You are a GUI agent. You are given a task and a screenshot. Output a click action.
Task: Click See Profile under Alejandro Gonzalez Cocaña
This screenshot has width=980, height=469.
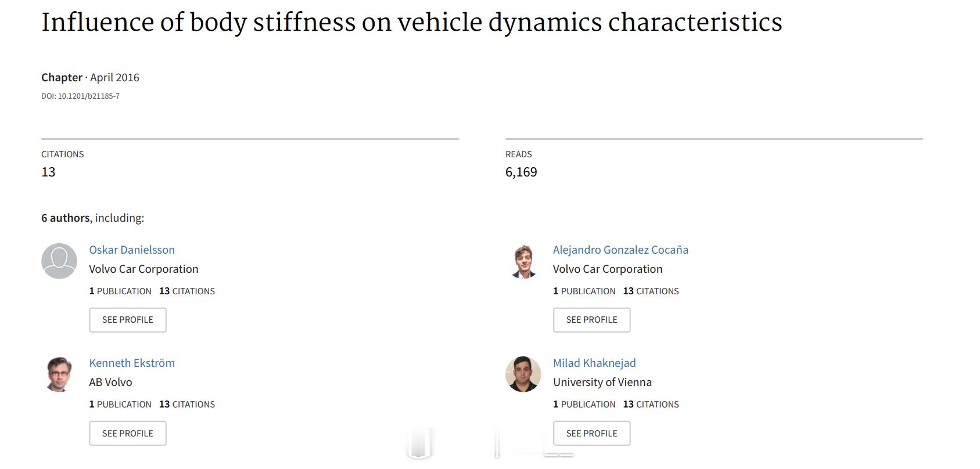click(x=591, y=320)
